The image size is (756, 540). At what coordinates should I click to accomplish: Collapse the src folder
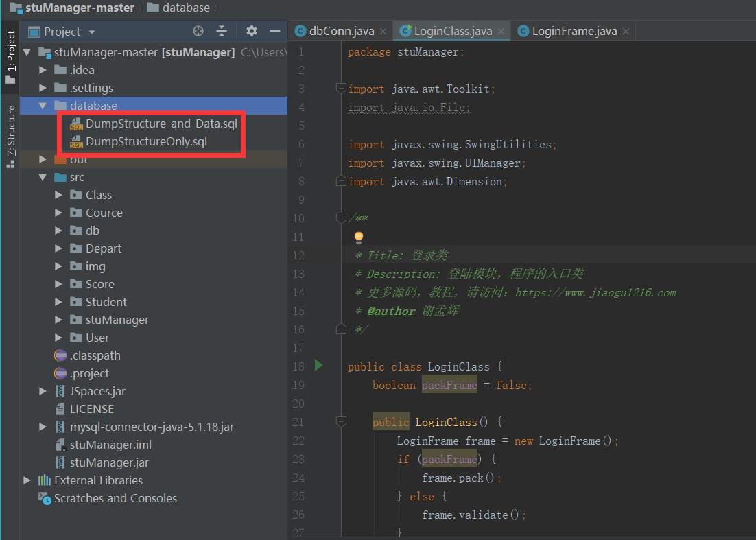tap(43, 177)
